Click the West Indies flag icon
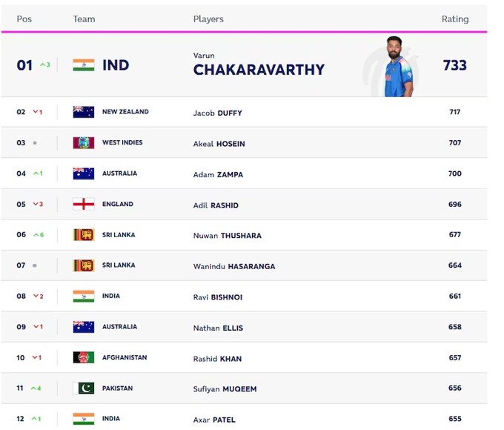Viewport: 504px width, 430px height. point(83,143)
